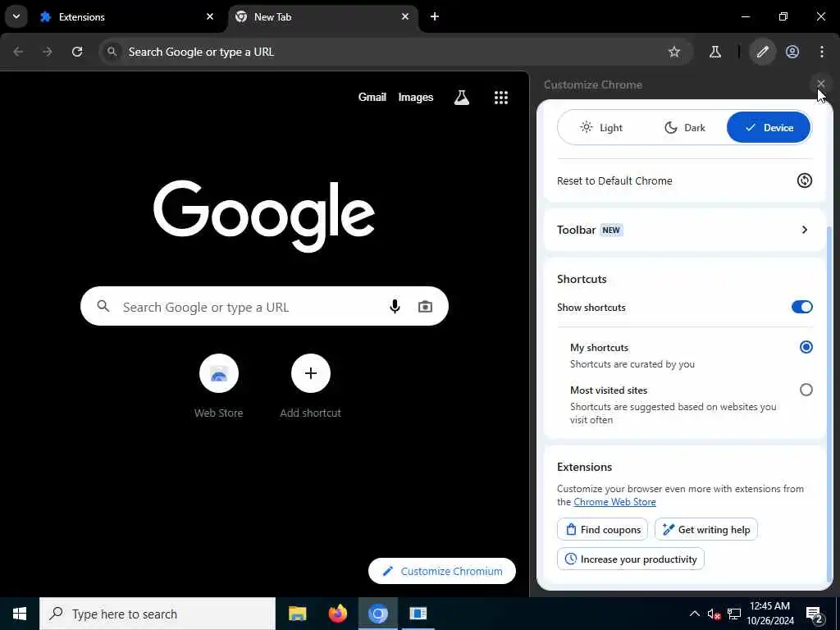Image resolution: width=840 pixels, height=630 pixels.
Task: Click the Chromium taskbar icon
Action: click(377, 614)
